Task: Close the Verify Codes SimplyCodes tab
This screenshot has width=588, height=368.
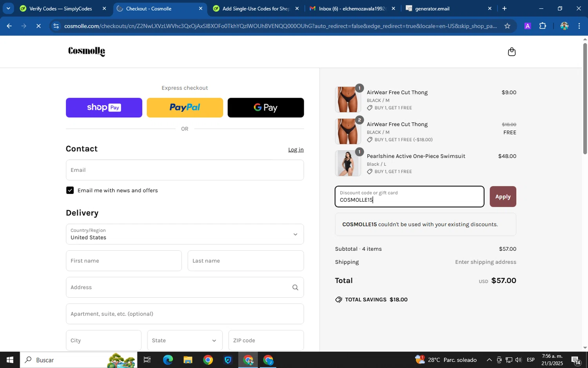Action: pos(104,8)
